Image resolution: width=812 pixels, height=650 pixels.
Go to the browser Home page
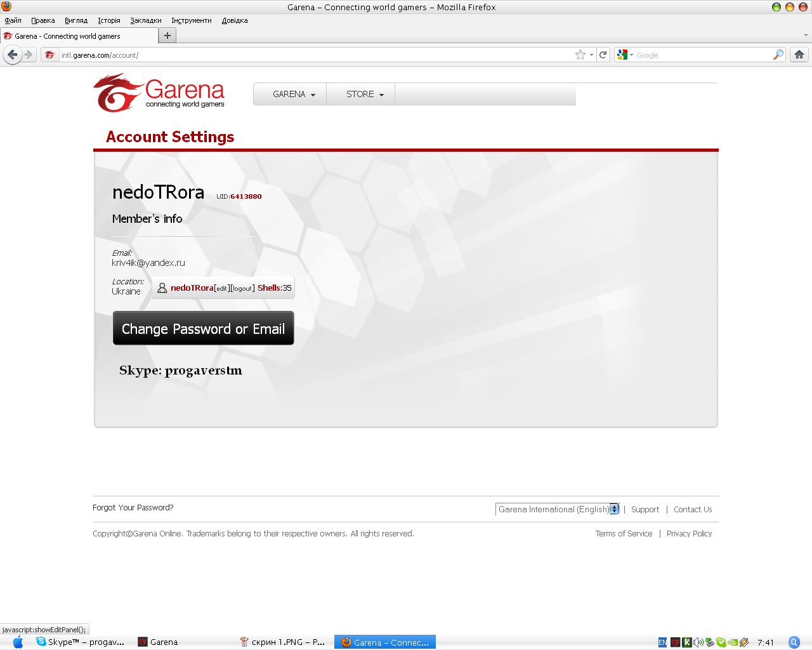click(799, 55)
